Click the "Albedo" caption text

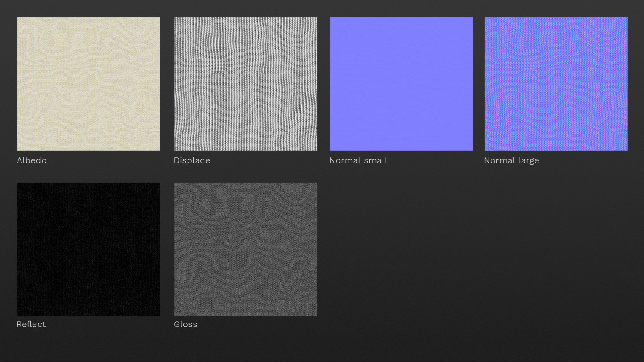point(32,160)
